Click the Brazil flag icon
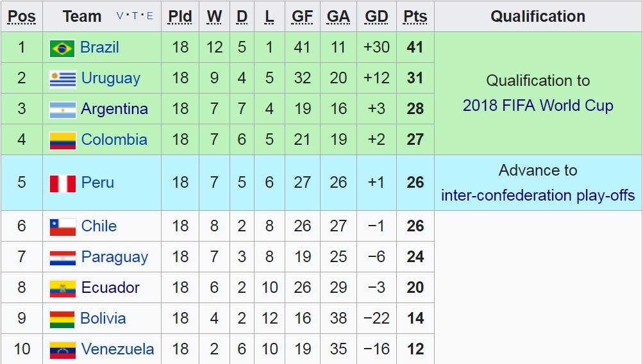Viewport: 643px width, 364px height. (62, 48)
